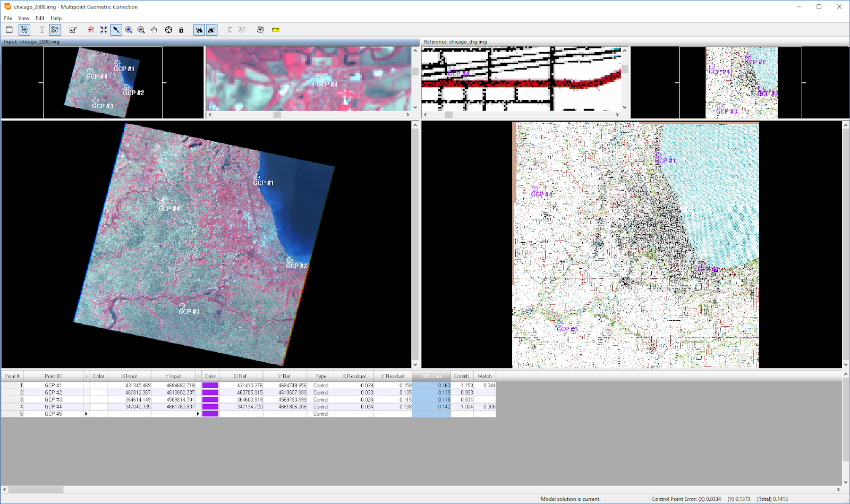
Task: Activate the Zoom In magnifier tool
Action: pos(129,30)
